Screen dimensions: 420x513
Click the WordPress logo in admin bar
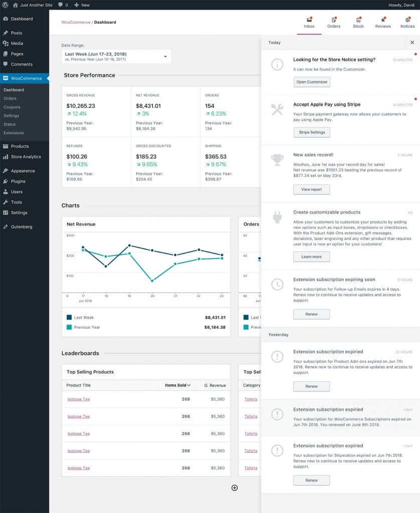coord(5,5)
